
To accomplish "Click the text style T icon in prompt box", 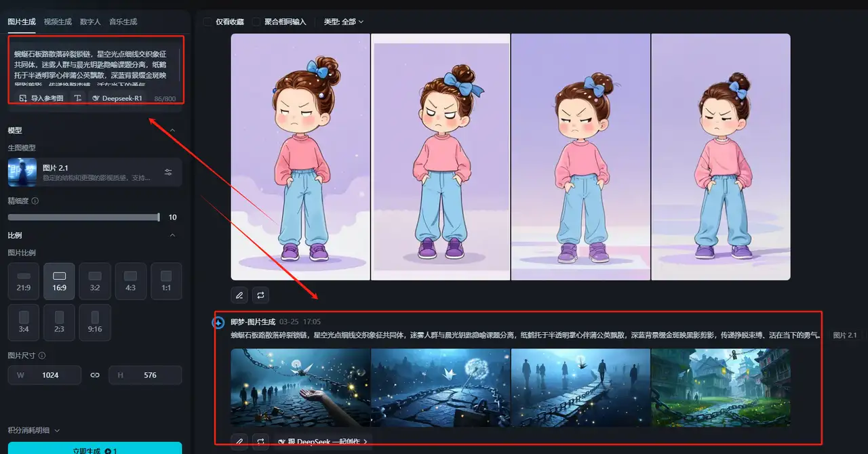I will pyautogui.click(x=77, y=98).
